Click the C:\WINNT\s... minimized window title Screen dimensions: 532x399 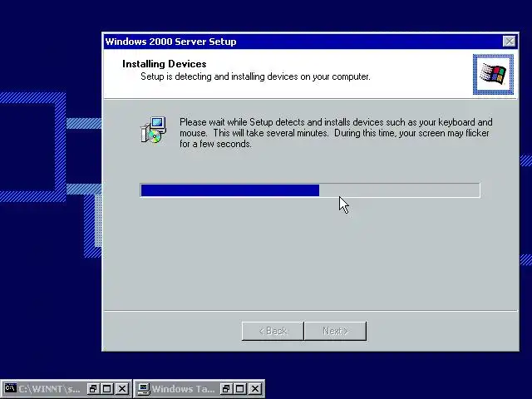[50, 389]
